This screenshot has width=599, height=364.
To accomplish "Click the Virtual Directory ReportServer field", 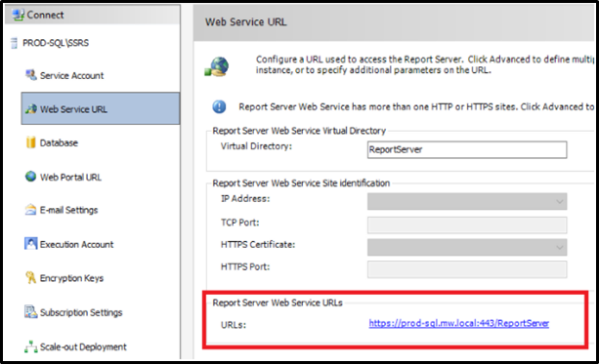I will tap(467, 149).
